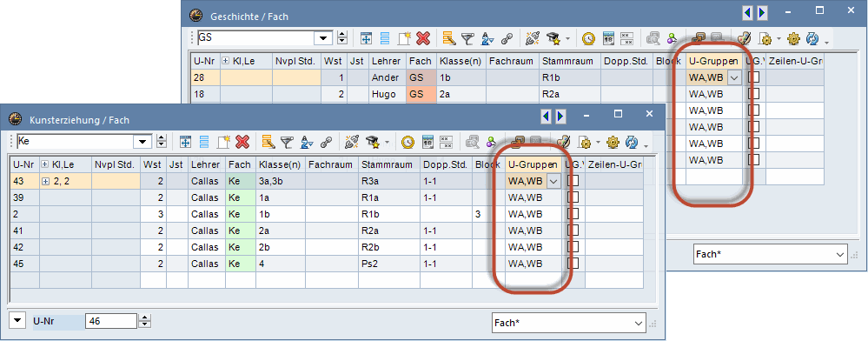Tick the U.G. checkbox for lesson 39
Image resolution: width=868 pixels, height=341 pixels.
point(573,197)
